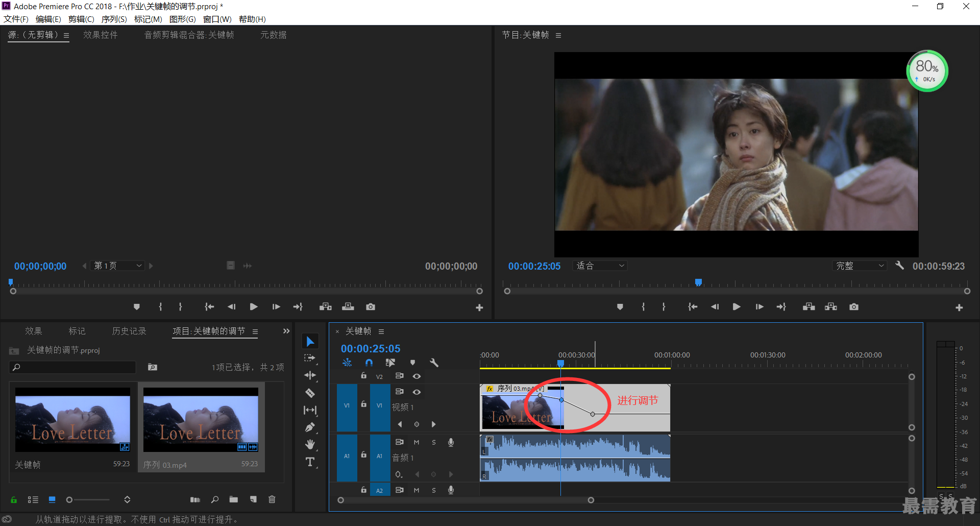Screen dimensions: 980x526
Task: Delete selected item trash icon
Action: [x=272, y=499]
